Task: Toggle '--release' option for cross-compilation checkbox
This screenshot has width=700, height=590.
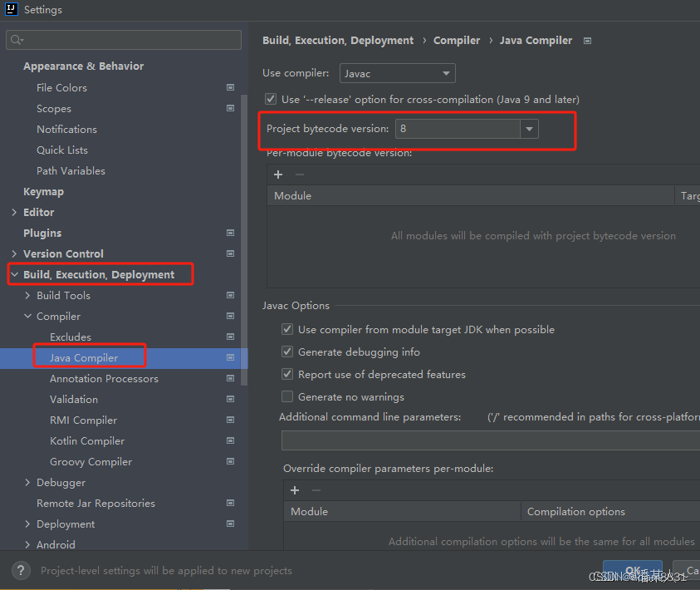Action: click(271, 99)
